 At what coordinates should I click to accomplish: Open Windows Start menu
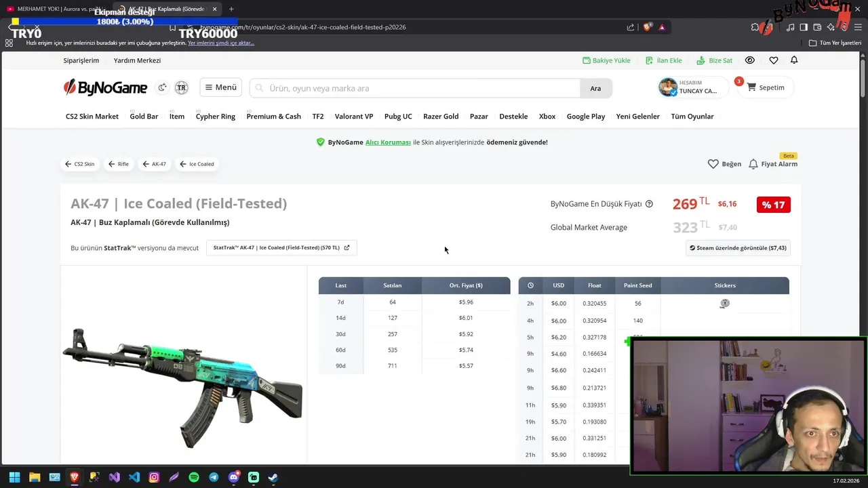click(14, 477)
